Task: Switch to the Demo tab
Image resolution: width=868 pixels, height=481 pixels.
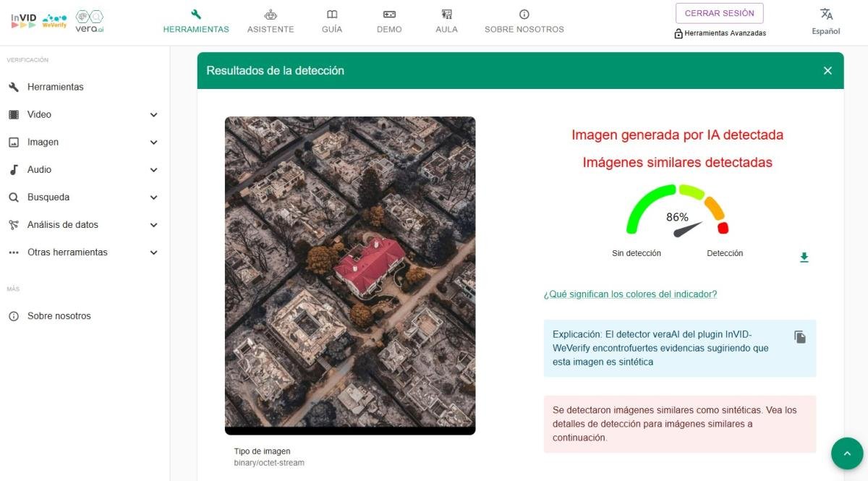Action: 389,22
